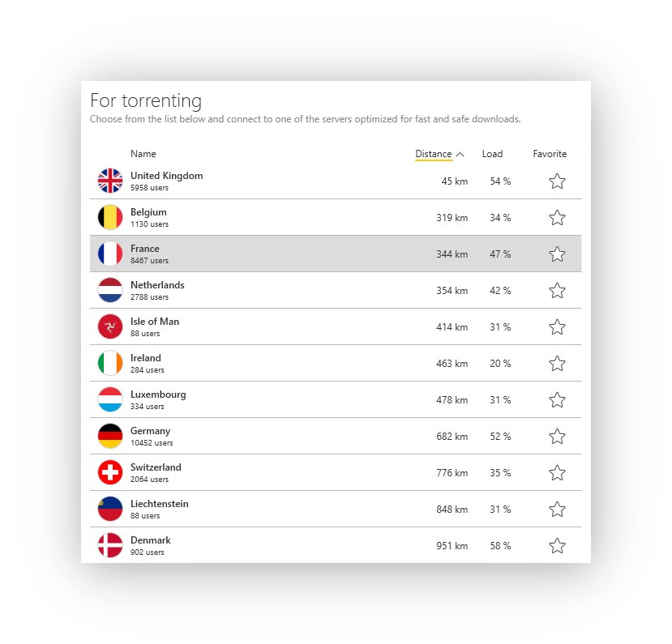Sort by Favorite column header
Image resolution: width=672 pixels, height=644 pixels.
click(x=550, y=154)
